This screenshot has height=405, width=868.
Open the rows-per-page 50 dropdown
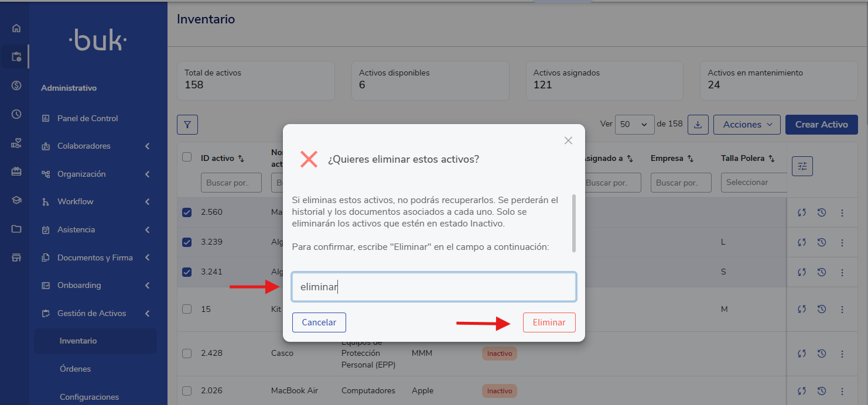coord(635,125)
